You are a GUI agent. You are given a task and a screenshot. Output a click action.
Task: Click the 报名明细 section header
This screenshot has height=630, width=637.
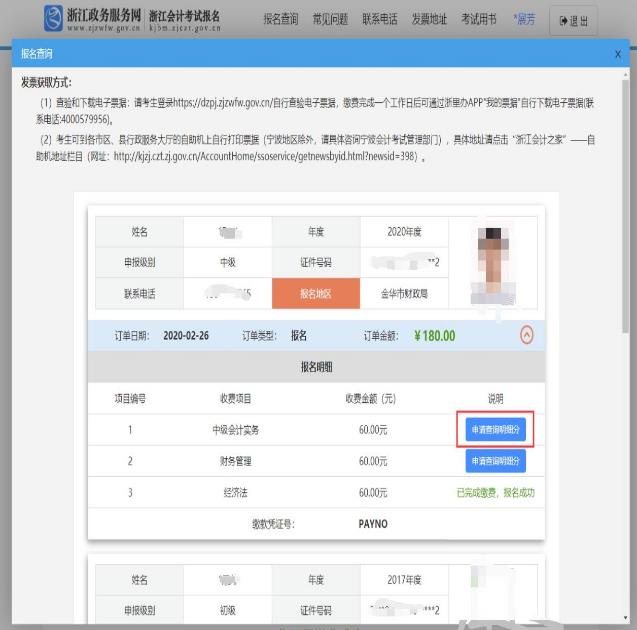click(316, 367)
